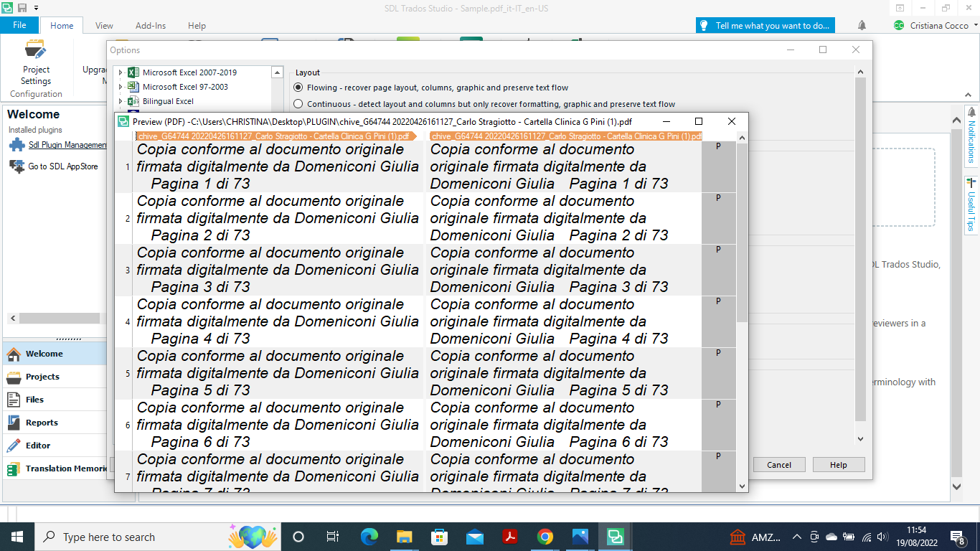This screenshot has width=980, height=551.
Task: Open the Reports view
Action: (x=54, y=423)
